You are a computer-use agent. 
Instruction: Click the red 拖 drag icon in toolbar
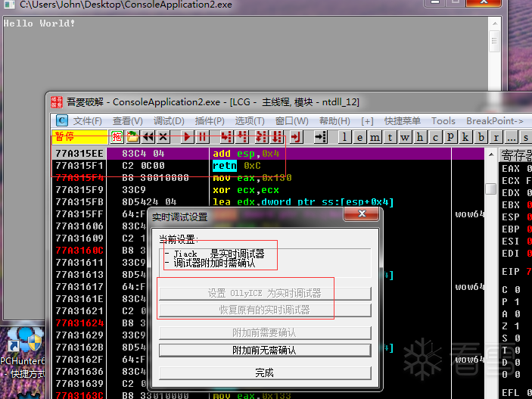117,137
